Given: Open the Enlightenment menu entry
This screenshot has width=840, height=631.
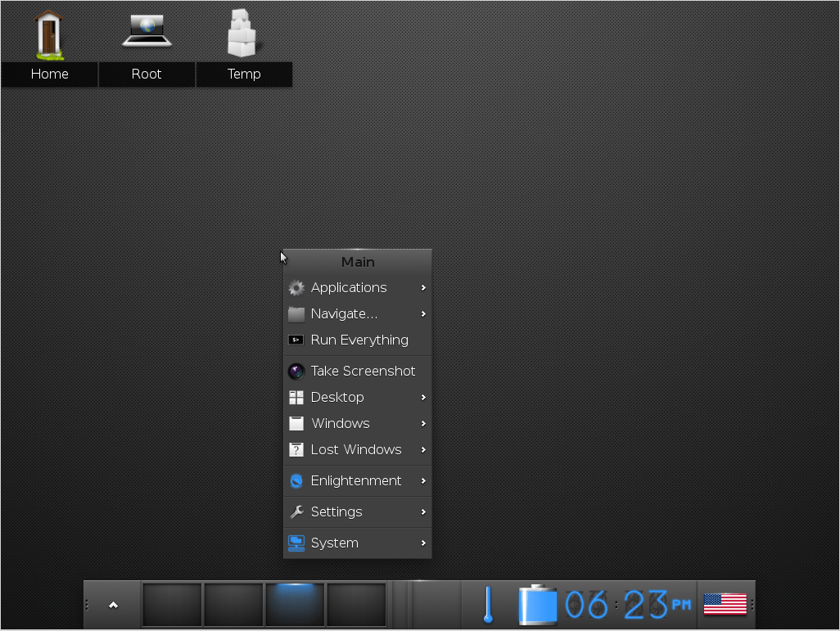Looking at the screenshot, I should 357,480.
